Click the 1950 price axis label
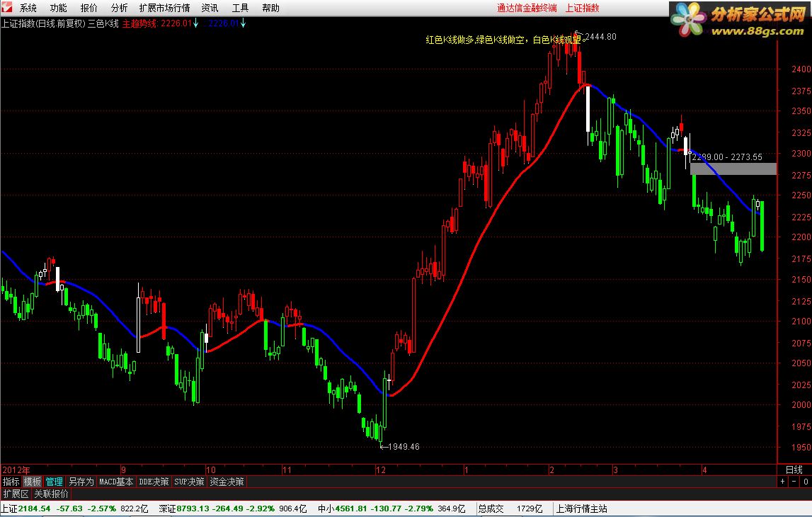 click(801, 447)
